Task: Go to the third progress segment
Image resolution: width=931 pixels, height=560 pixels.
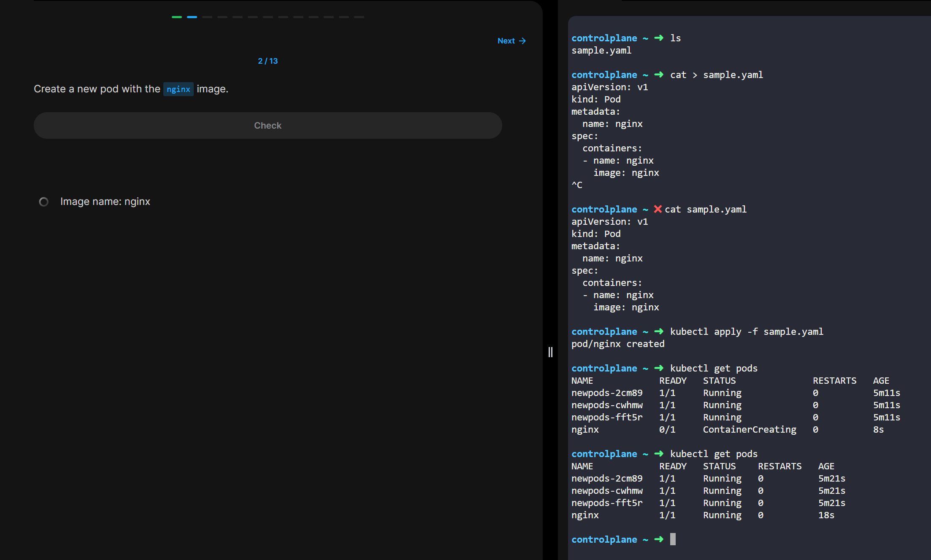Action: (207, 17)
